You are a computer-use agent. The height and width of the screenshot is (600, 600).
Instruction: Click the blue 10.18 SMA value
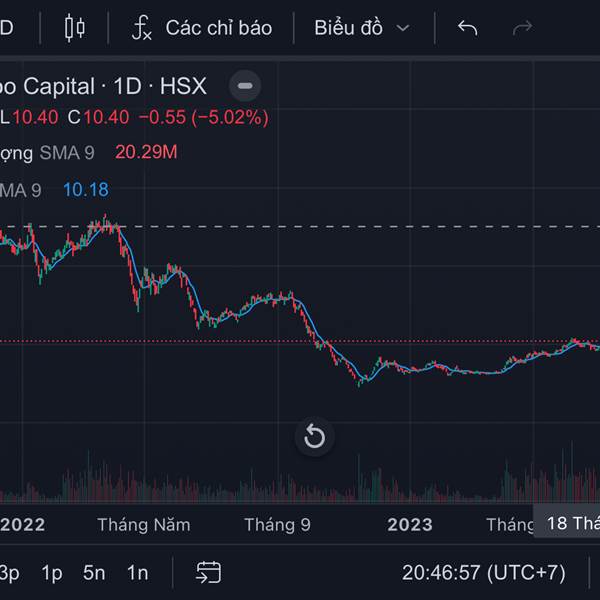pos(85,190)
